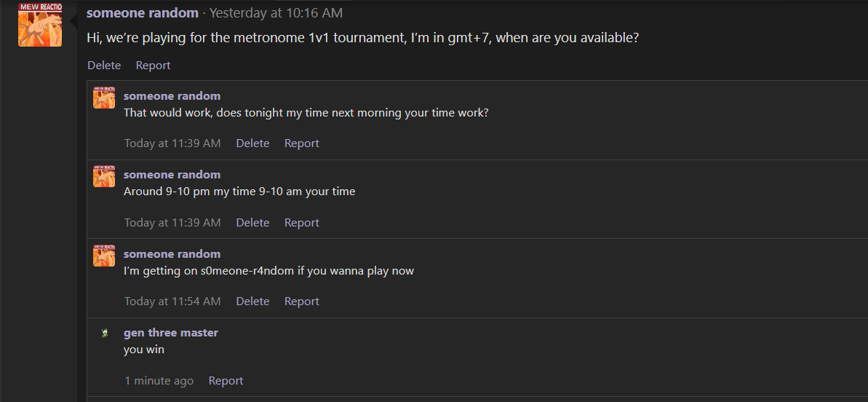
Task: Delete the 'Around 9-10 pm my time' reply
Action: [253, 223]
